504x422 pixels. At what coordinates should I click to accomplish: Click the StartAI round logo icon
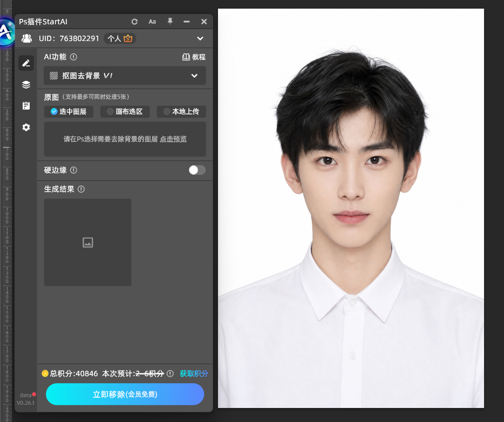click(6, 32)
